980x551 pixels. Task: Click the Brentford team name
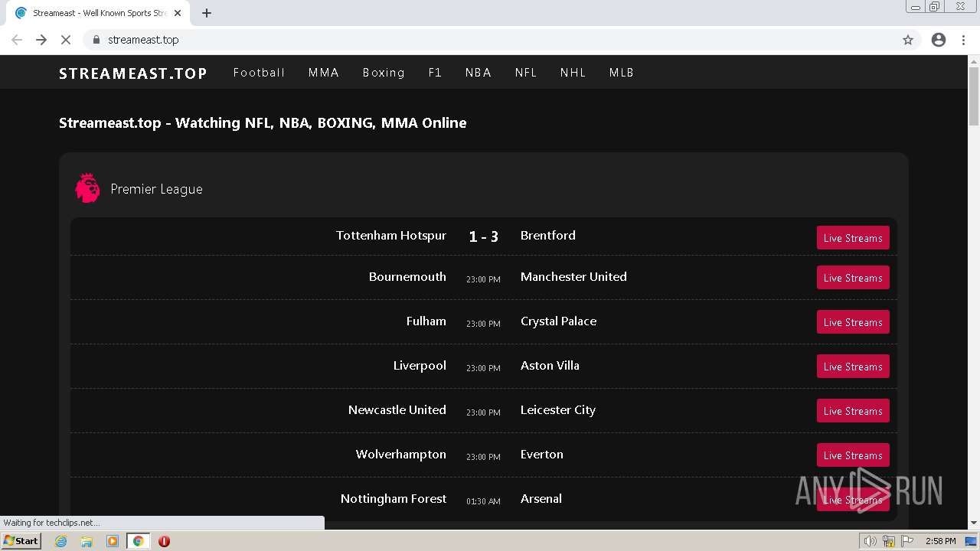(x=548, y=236)
